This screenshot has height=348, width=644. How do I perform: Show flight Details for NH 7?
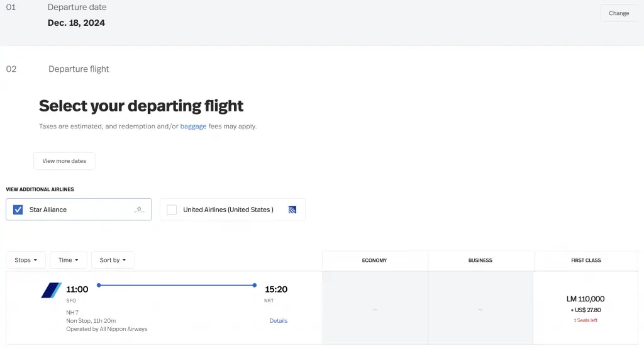(278, 321)
